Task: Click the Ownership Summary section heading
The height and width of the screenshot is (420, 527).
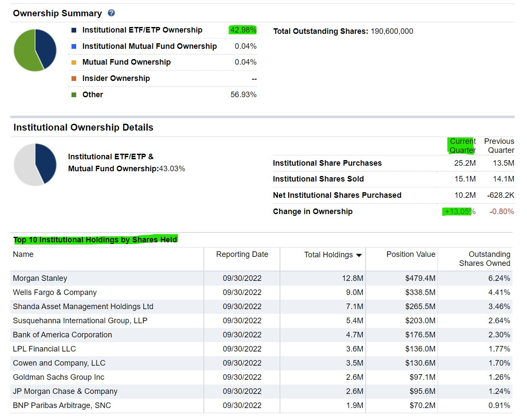Action: tap(57, 13)
